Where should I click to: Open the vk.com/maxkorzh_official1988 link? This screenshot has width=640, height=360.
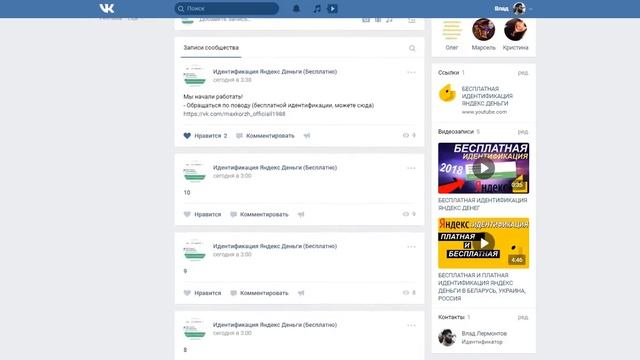(x=234, y=114)
